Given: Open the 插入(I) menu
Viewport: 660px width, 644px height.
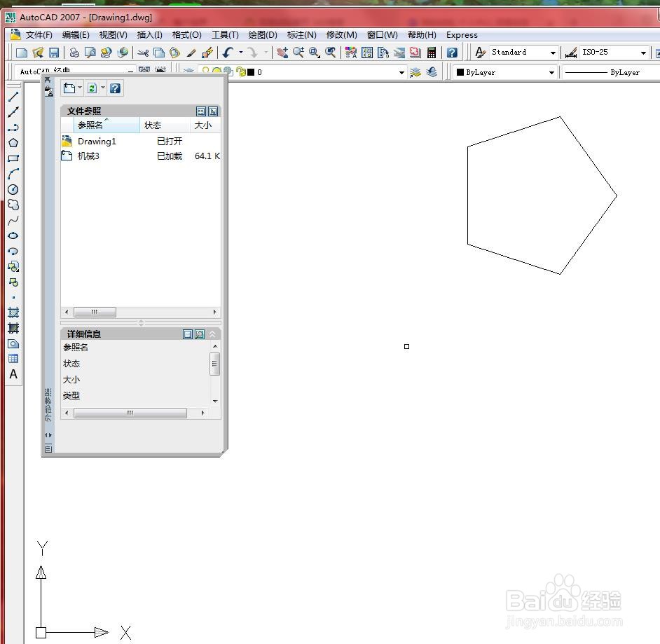Looking at the screenshot, I should point(149,35).
